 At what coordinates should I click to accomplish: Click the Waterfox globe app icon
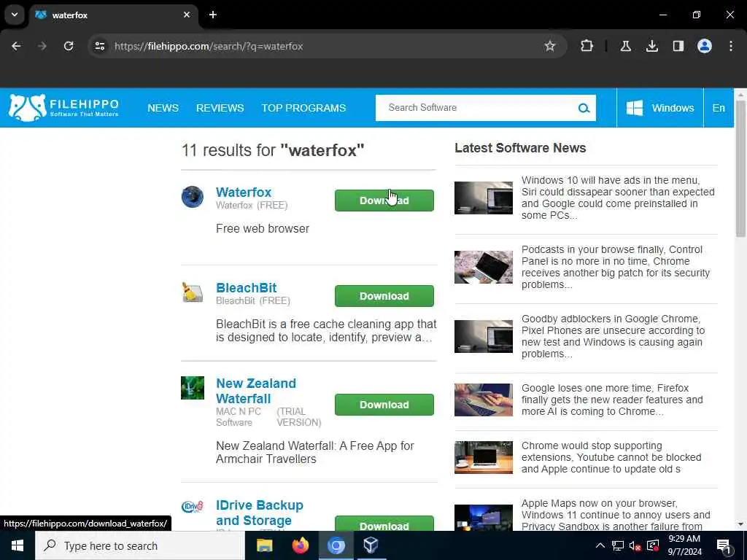(193, 197)
